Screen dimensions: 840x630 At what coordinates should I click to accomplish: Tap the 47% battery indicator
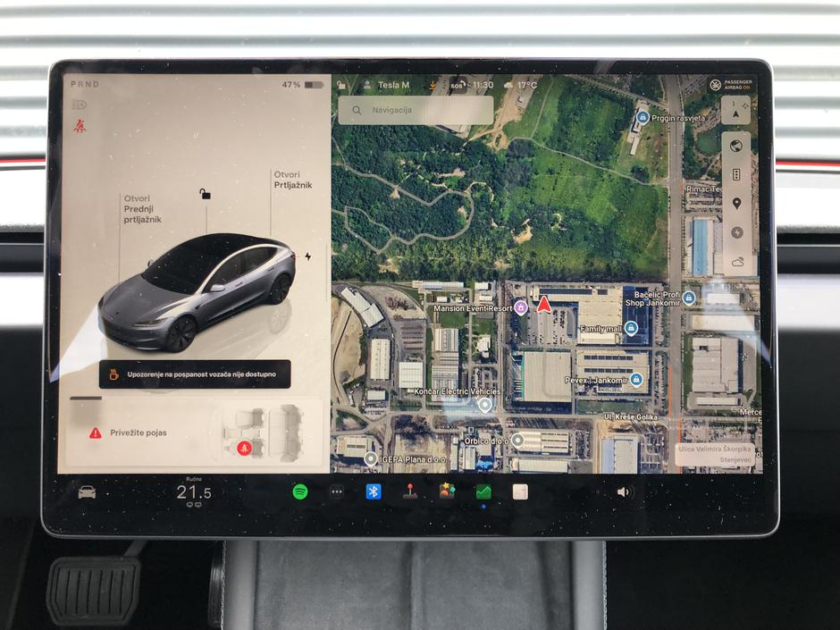pos(303,85)
